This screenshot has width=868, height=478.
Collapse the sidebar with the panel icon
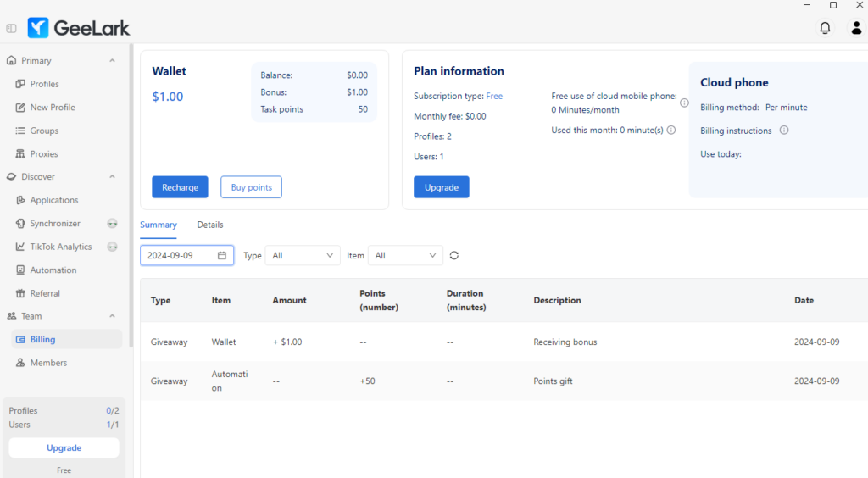tap(11, 28)
